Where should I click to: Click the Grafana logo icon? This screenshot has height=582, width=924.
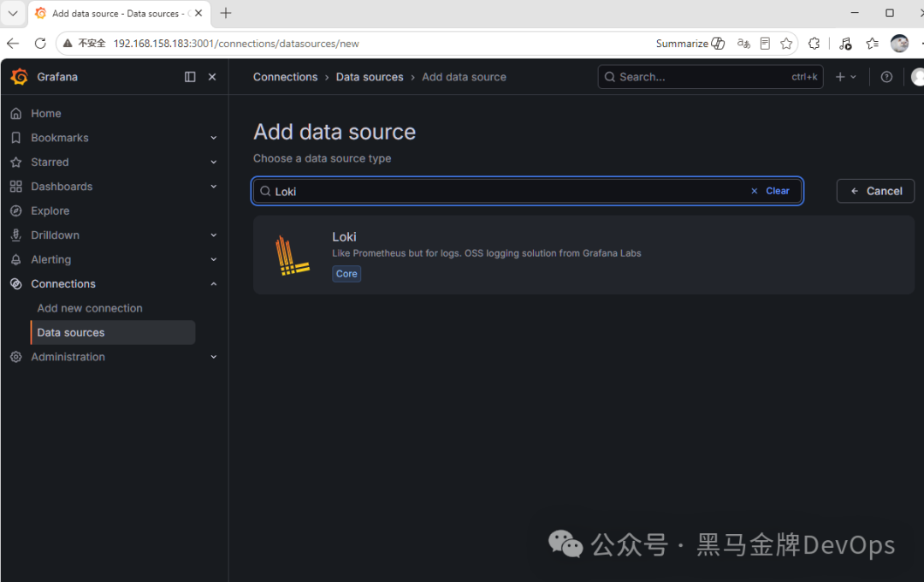coord(20,77)
